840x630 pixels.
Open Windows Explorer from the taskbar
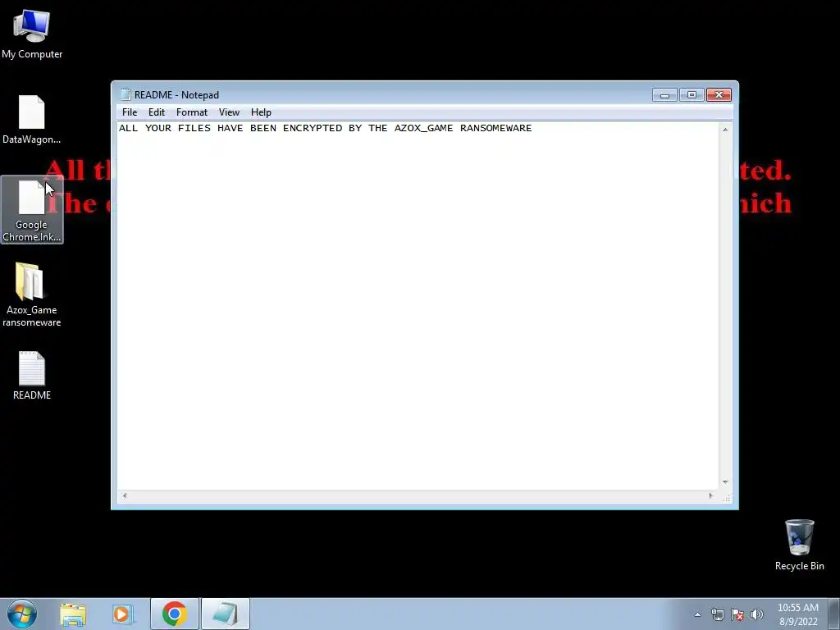tap(73, 614)
